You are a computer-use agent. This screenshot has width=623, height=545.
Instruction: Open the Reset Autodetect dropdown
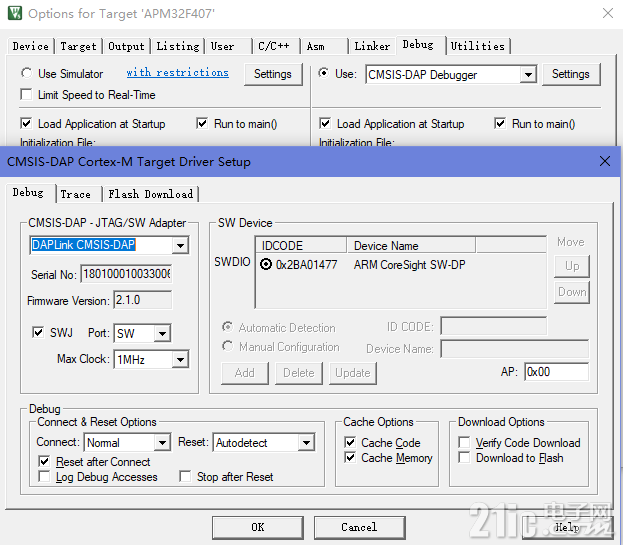[306, 443]
